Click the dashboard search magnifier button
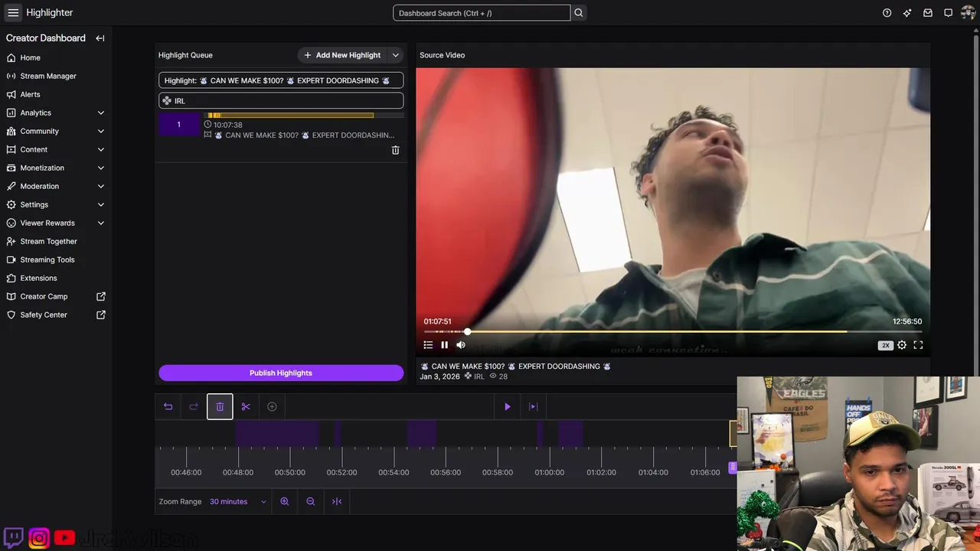980x551 pixels. (579, 13)
